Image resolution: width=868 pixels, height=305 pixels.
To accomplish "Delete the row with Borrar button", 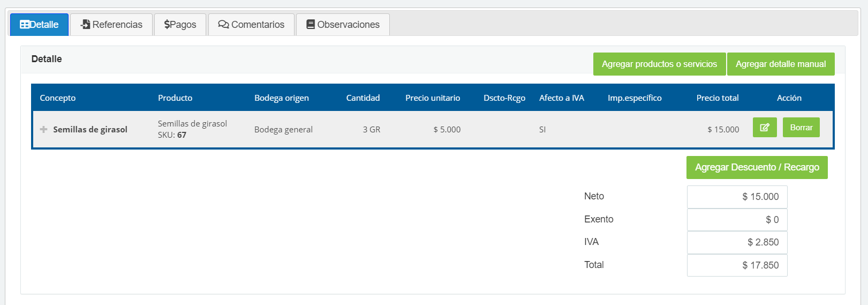I will (x=801, y=128).
